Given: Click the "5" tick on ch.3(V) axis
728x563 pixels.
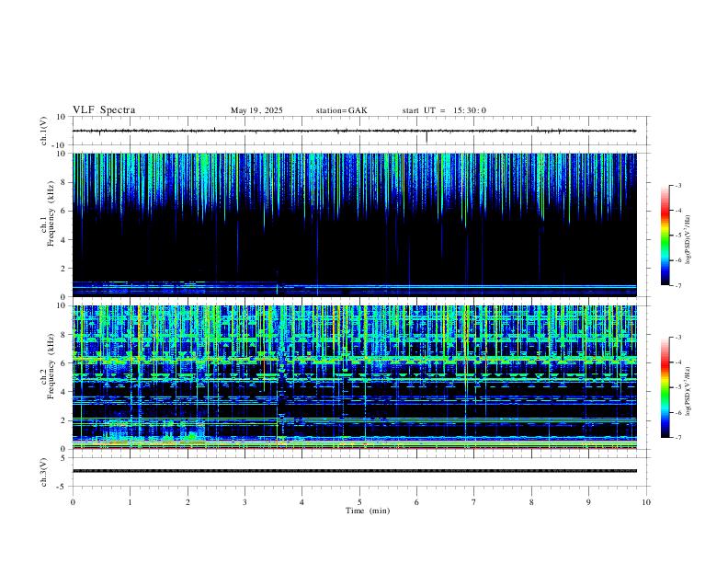Looking at the screenshot, I should (64, 458).
